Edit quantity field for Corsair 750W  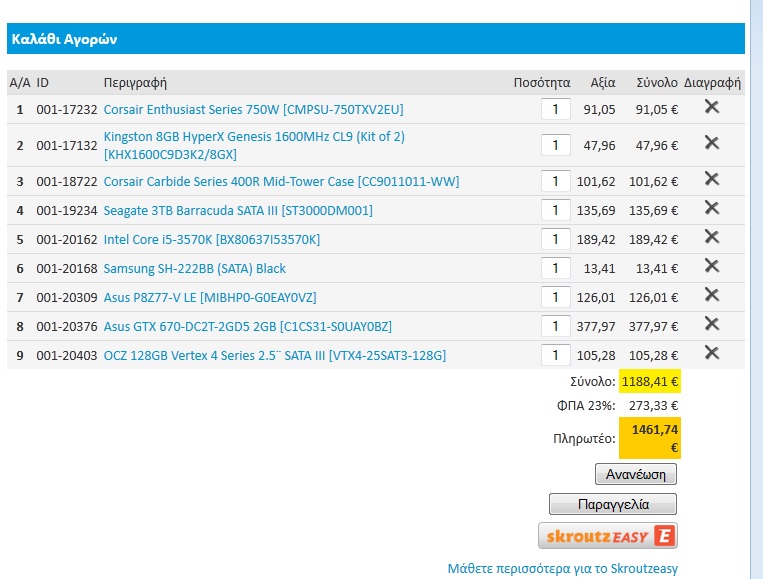(x=556, y=109)
